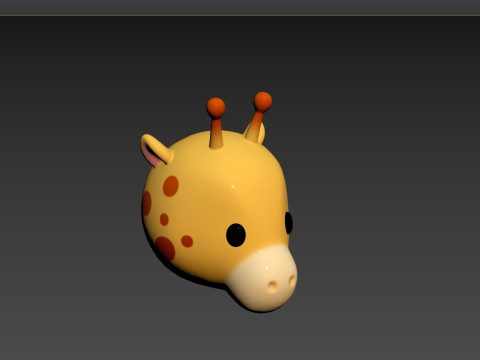Select the giraffe's pink-lined ear
The width and height of the screenshot is (480, 360).
(156, 151)
